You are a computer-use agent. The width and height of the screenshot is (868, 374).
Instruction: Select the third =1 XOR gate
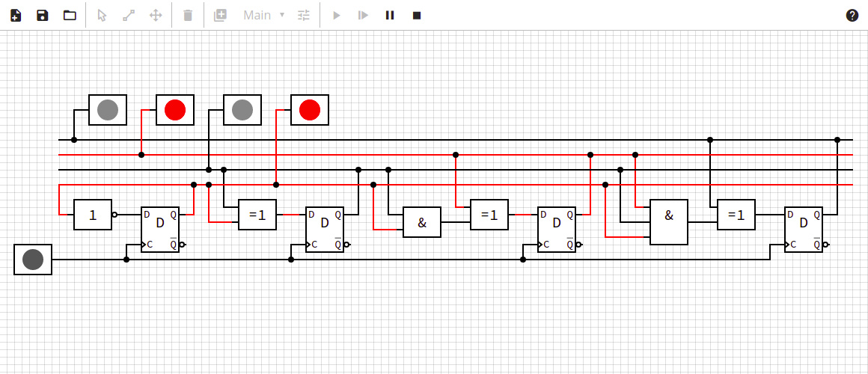point(736,215)
